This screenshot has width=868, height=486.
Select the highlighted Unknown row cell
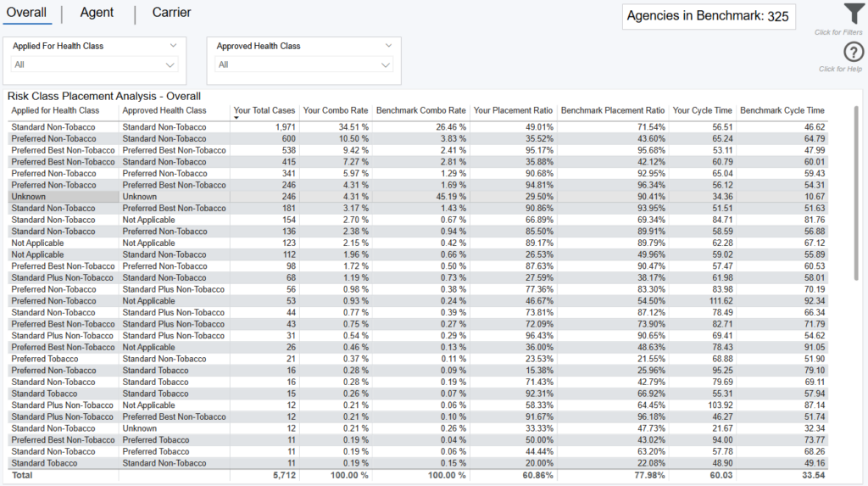(63, 196)
